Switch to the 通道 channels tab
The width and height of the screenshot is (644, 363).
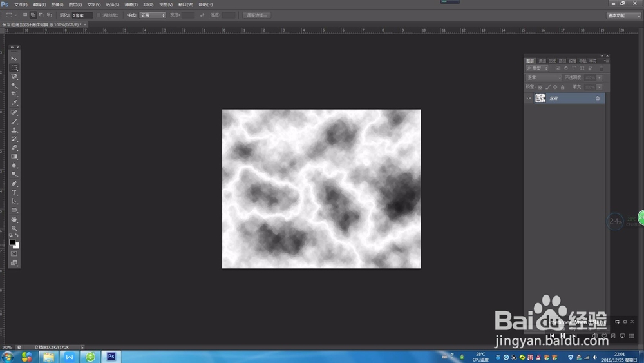[542, 61]
